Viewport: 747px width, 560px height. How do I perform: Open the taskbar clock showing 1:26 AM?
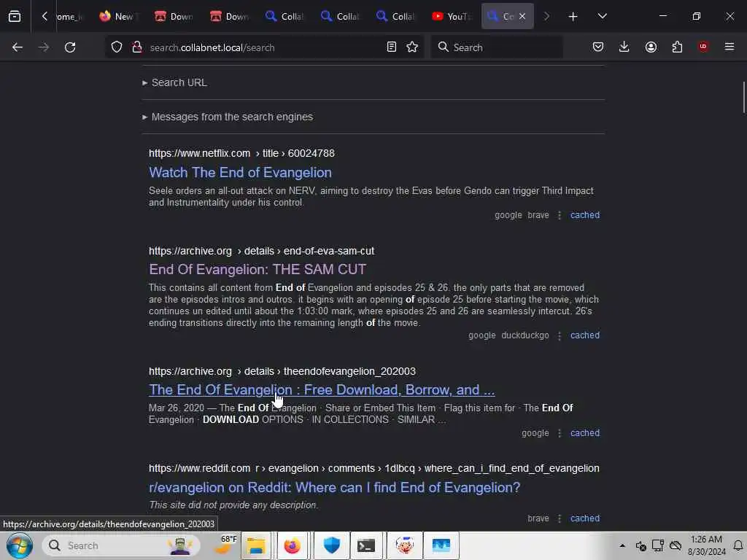(x=706, y=545)
